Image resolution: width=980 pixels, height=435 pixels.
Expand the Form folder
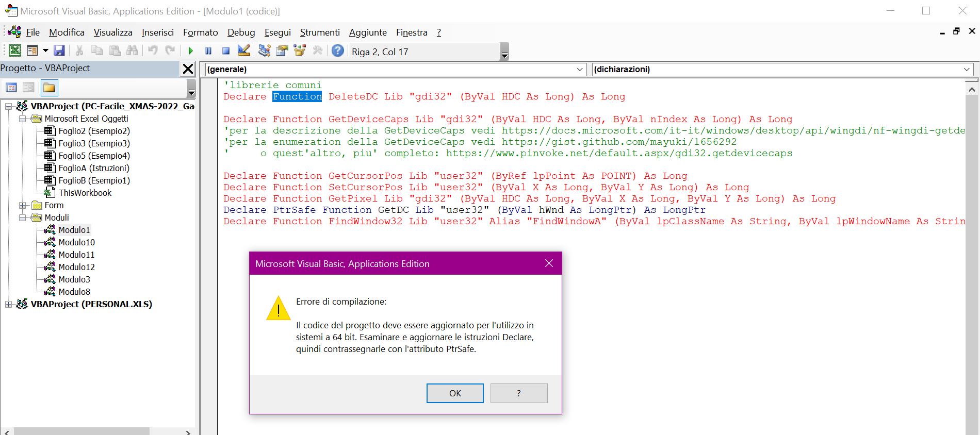pyautogui.click(x=22, y=205)
